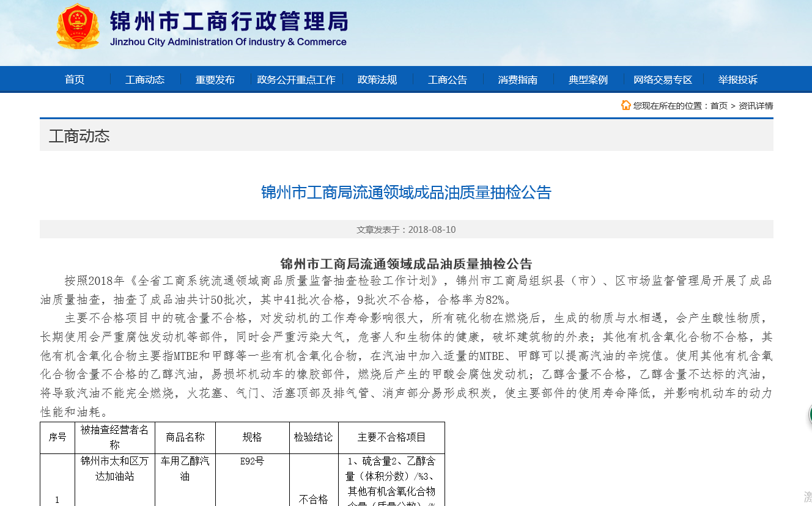Go to the 重要发布 menu section
This screenshot has height=506, width=812.
coord(215,79)
